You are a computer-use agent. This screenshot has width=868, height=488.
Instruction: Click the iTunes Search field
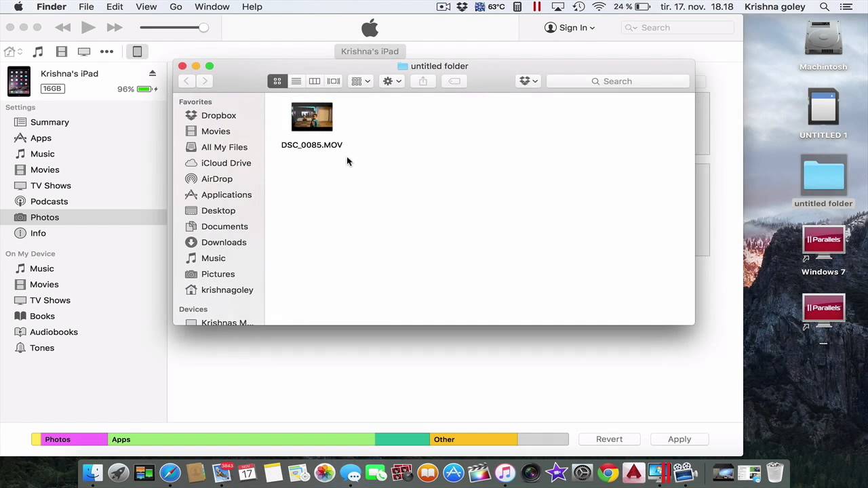[x=678, y=28]
